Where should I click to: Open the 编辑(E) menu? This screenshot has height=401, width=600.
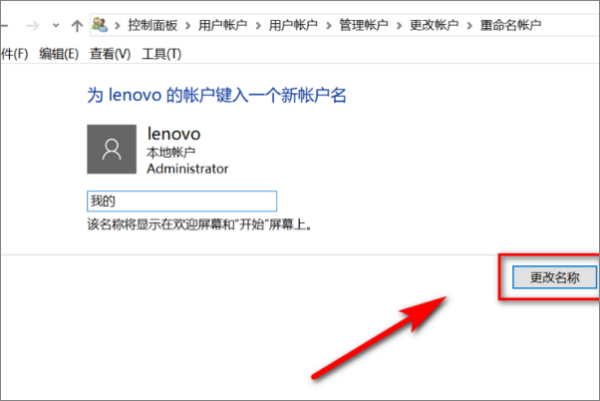pos(59,54)
